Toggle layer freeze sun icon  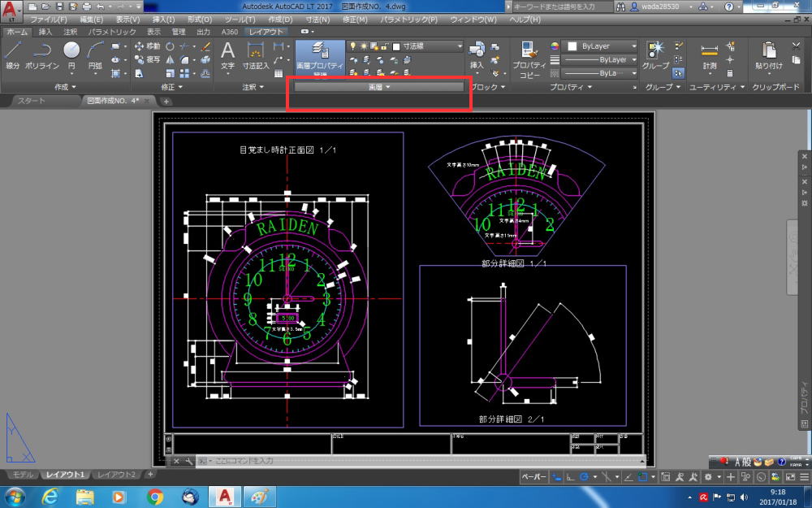click(364, 46)
